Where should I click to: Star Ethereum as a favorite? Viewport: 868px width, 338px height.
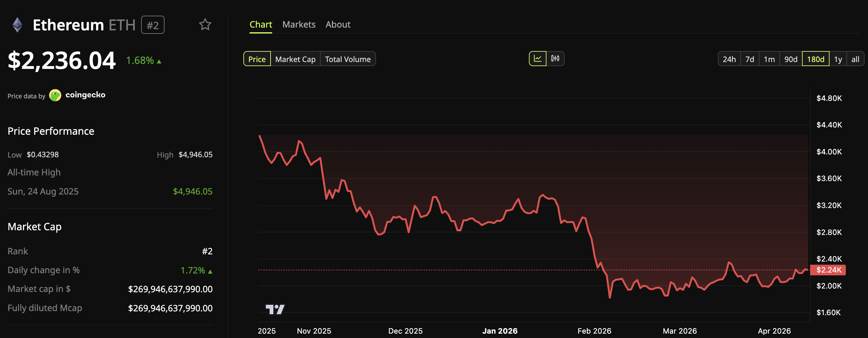(x=206, y=25)
